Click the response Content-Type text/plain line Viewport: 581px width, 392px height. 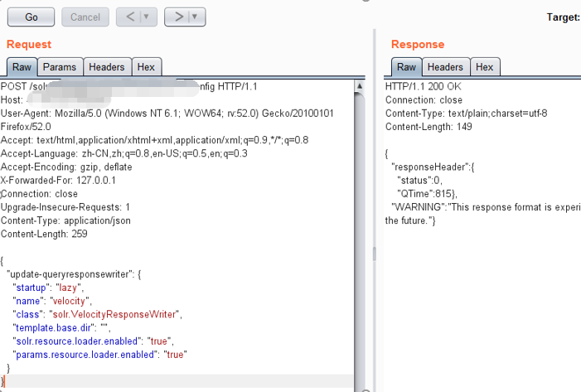[x=466, y=114]
